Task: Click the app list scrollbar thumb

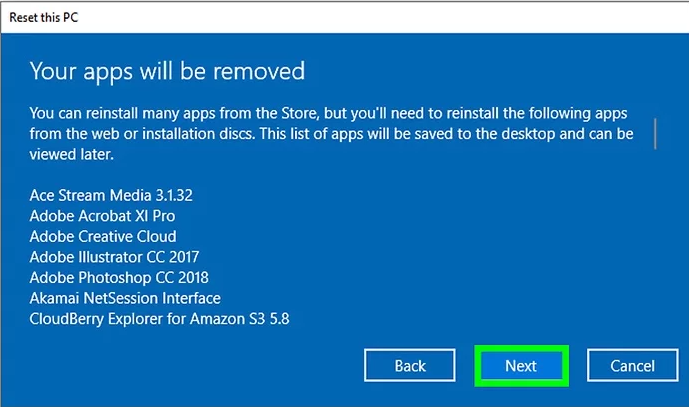Action: coord(656,133)
